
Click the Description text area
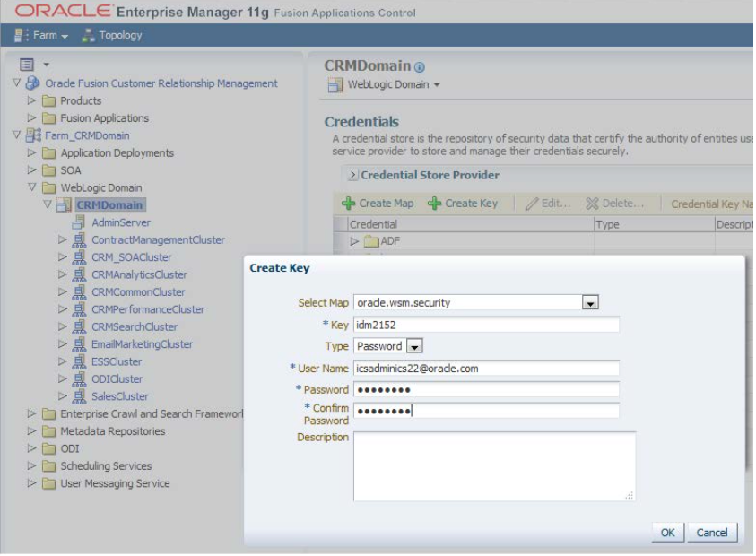[494, 467]
